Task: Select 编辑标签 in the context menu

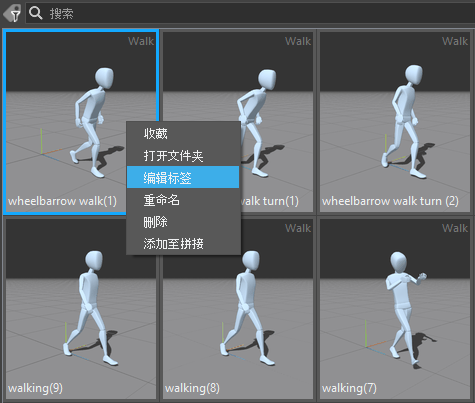Action: point(183,177)
